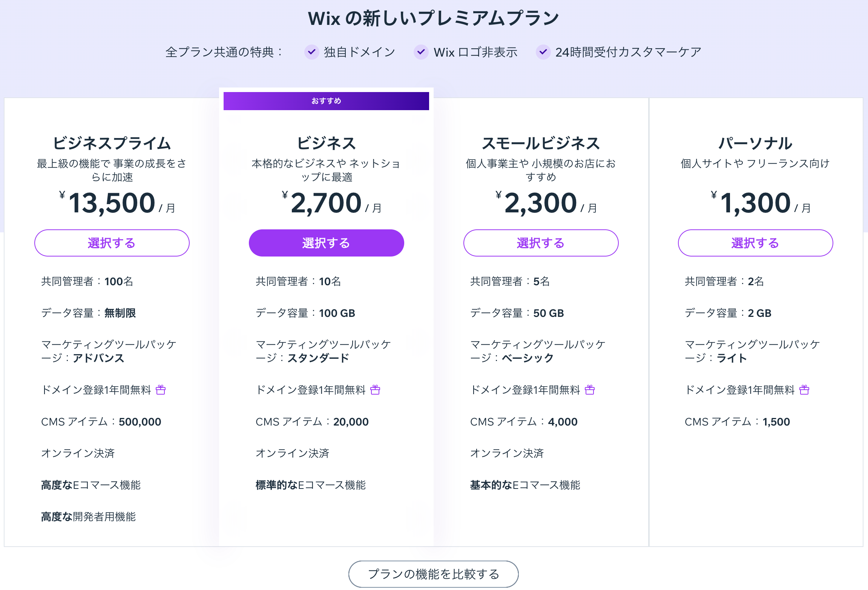868x590 pixels.
Task: Click the パーソナル plan description text
Action: tap(755, 164)
